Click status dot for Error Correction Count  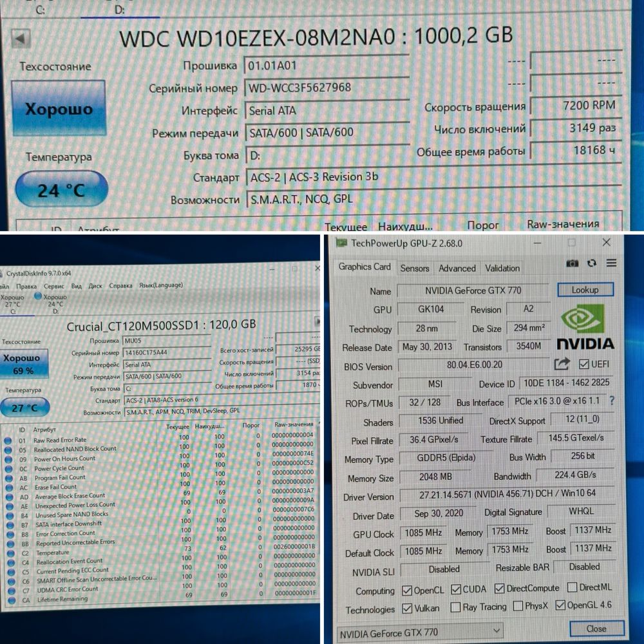[x=10, y=535]
